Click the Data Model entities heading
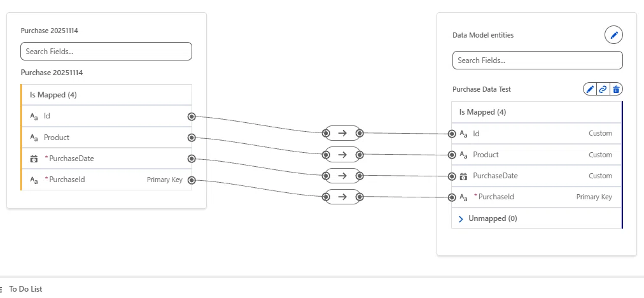This screenshot has height=298, width=644. coord(483,36)
